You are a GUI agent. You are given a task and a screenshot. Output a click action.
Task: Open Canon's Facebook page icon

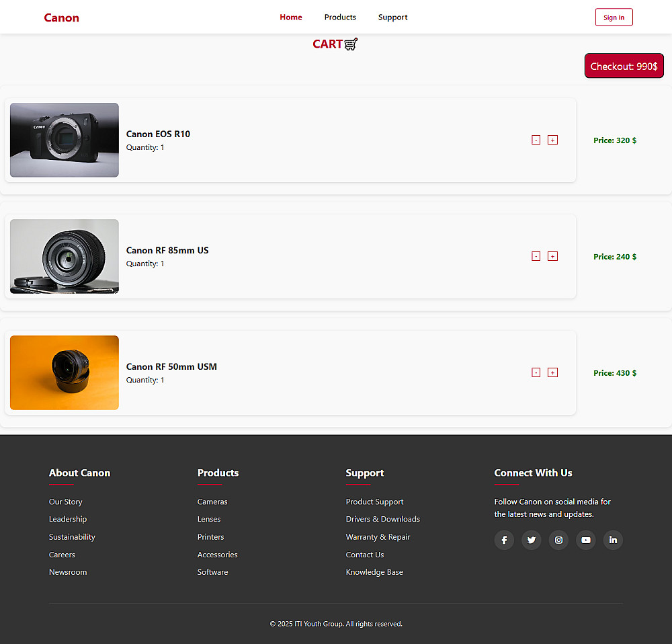click(504, 540)
